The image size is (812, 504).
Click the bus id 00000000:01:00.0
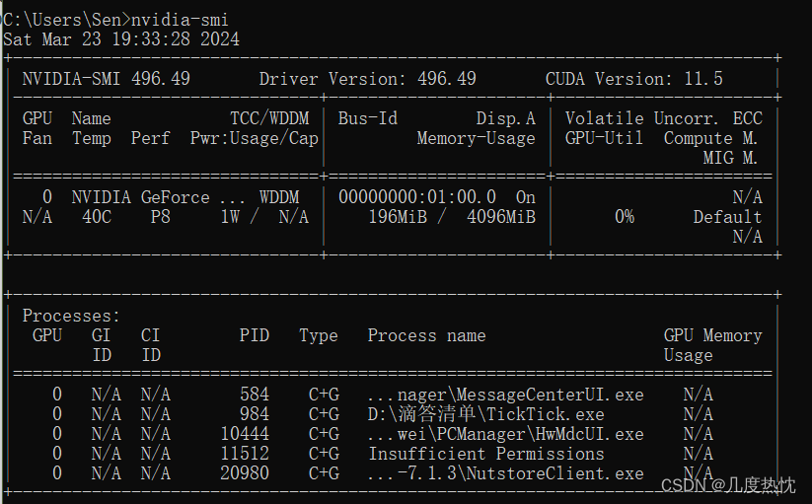point(417,197)
